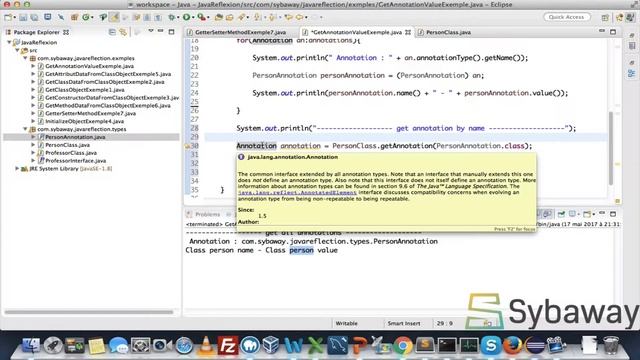Image resolution: width=640 pixels, height=360 pixels.
Task: Select GetAnnotationValueExemple.java editor tab
Action: 356,32
